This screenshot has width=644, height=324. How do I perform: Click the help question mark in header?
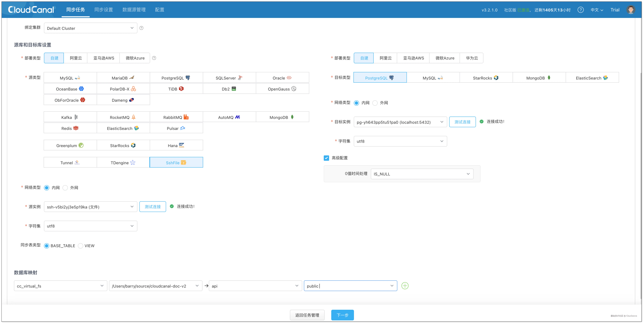(581, 10)
